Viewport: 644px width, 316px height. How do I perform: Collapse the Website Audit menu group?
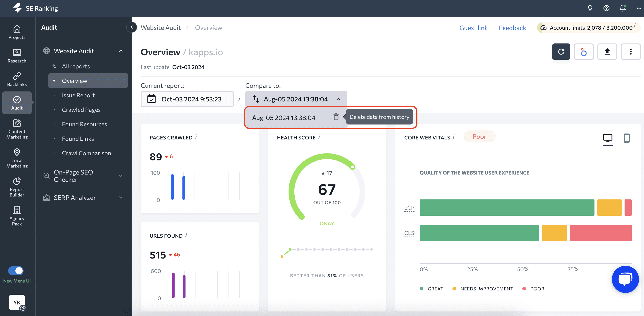[x=121, y=51]
